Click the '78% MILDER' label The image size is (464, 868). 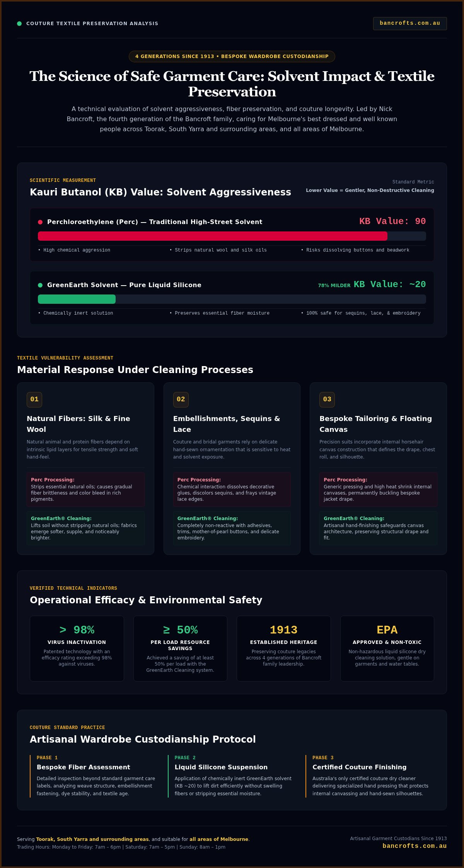coord(334,286)
